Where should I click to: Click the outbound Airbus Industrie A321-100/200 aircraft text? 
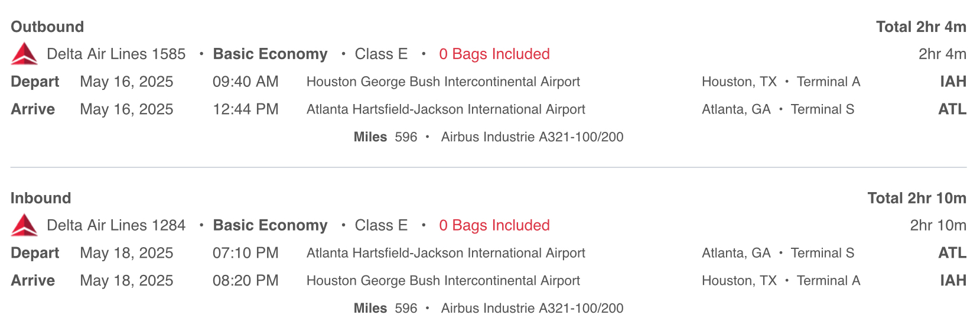tap(532, 137)
